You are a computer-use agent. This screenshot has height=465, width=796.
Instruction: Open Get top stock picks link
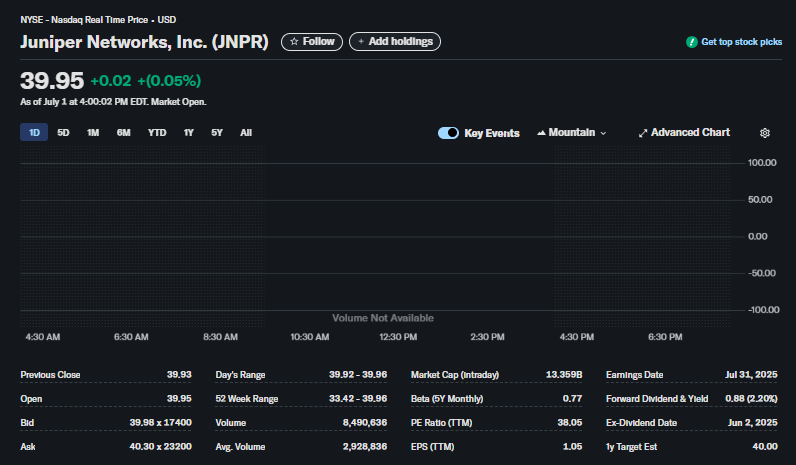pyautogui.click(x=741, y=42)
